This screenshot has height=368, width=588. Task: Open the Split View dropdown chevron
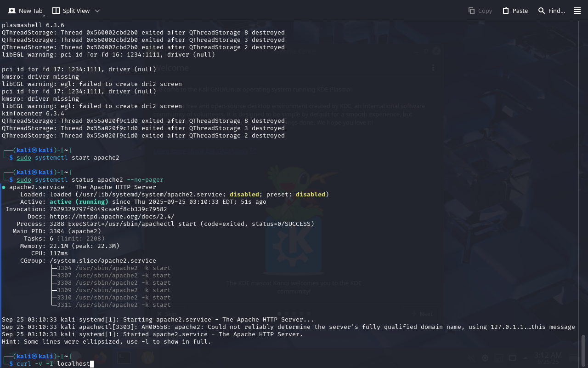coord(97,11)
